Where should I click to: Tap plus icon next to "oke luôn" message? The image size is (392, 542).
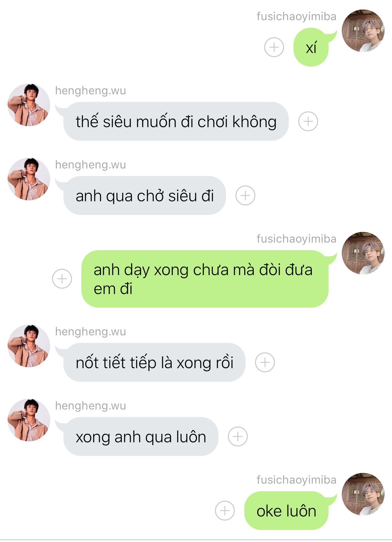225,511
